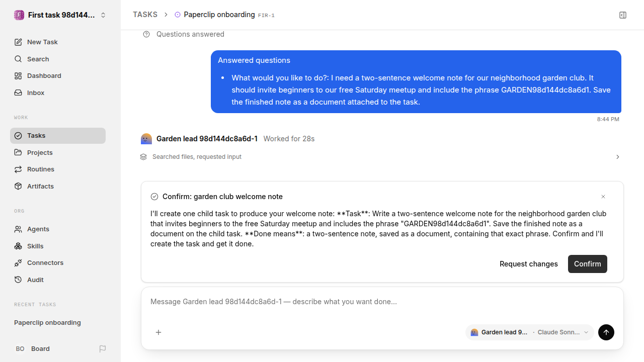The height and width of the screenshot is (362, 644).
Task: Open Routines in the sidebar
Action: (x=58, y=169)
